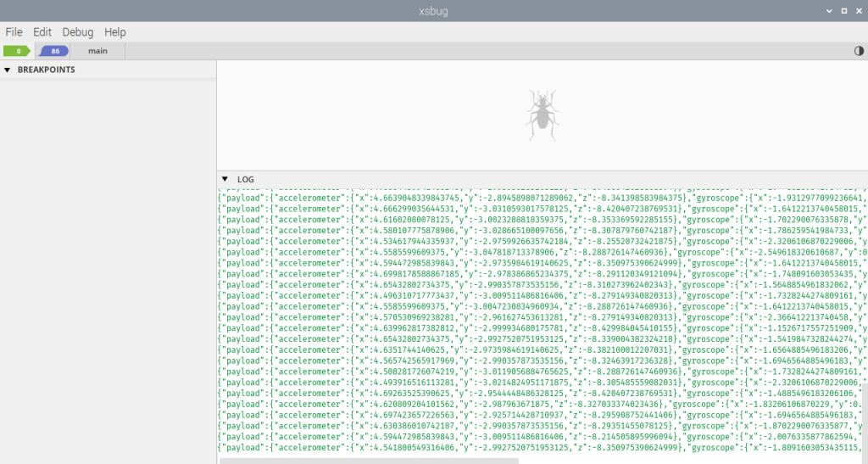Close the xsbug window
Viewport: 868px width, 464px height.
pyautogui.click(x=860, y=11)
